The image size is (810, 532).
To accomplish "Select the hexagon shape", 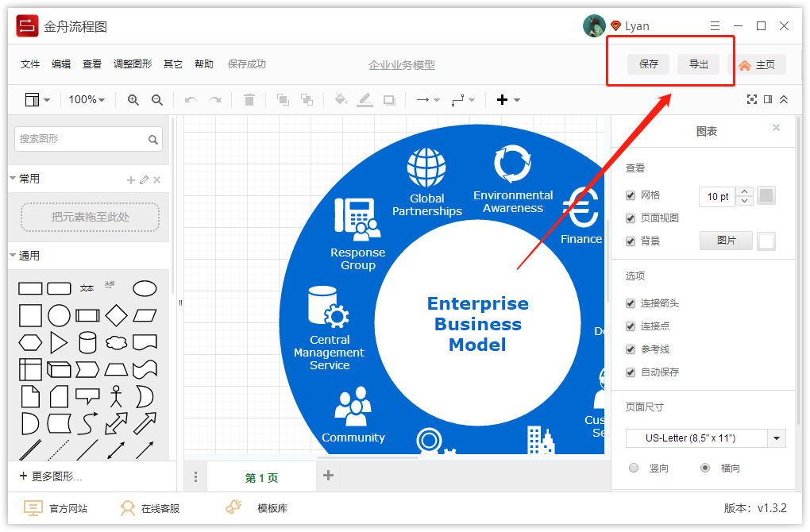I will [30, 342].
